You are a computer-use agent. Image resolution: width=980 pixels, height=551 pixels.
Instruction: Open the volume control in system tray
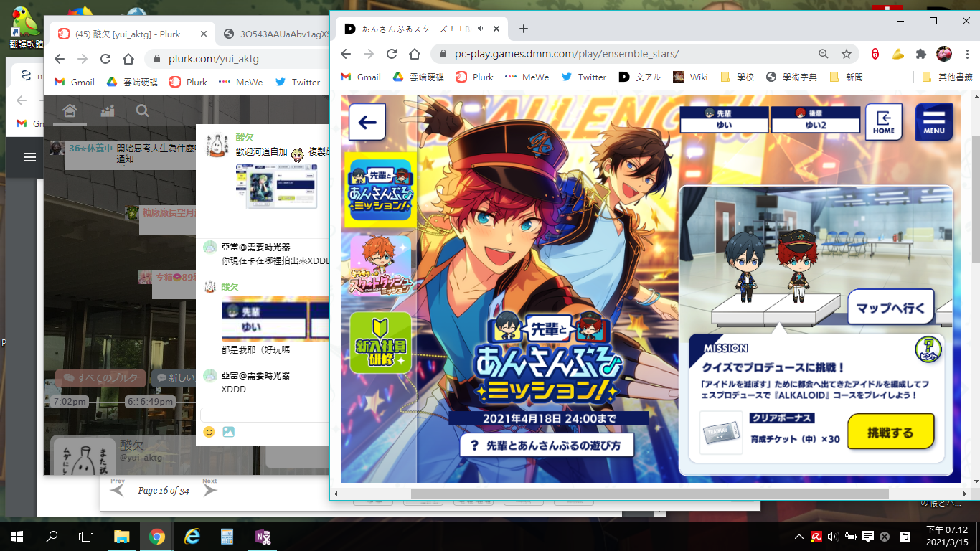[x=833, y=536]
